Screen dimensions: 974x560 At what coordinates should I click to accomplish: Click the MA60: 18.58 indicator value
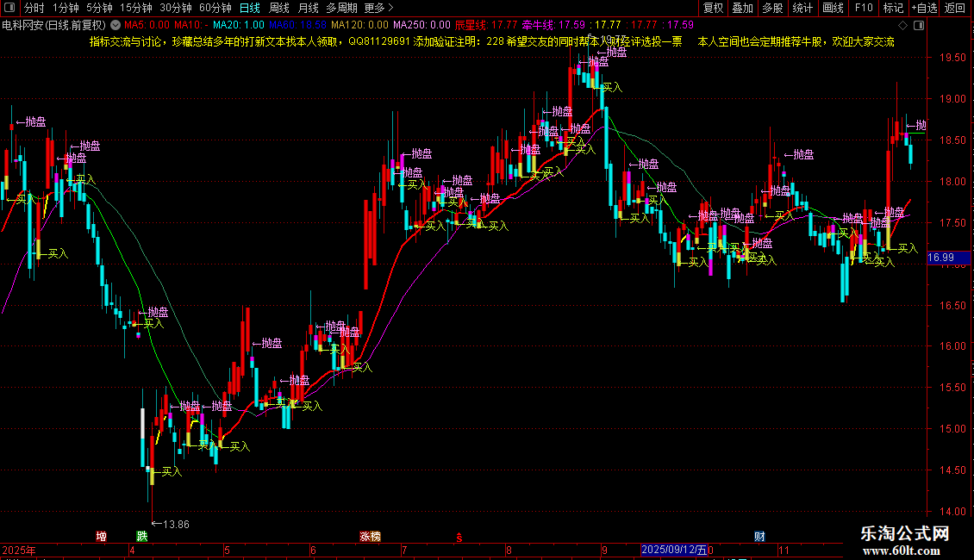pos(297,25)
